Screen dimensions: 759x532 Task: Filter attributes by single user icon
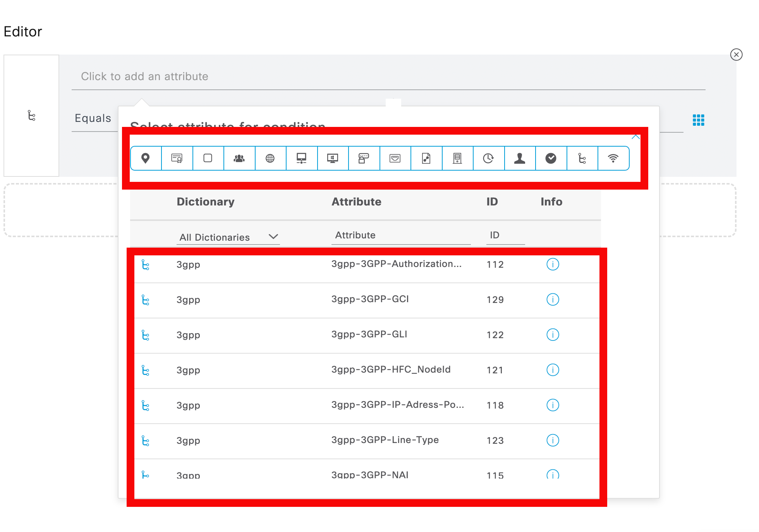(x=520, y=158)
